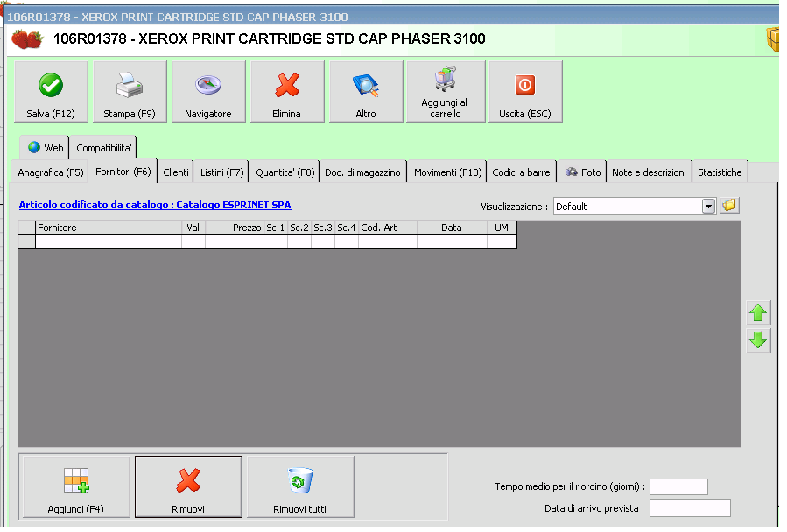This screenshot has width=787, height=532.
Task: Exit using Uscita (ESC) button
Action: tap(525, 91)
